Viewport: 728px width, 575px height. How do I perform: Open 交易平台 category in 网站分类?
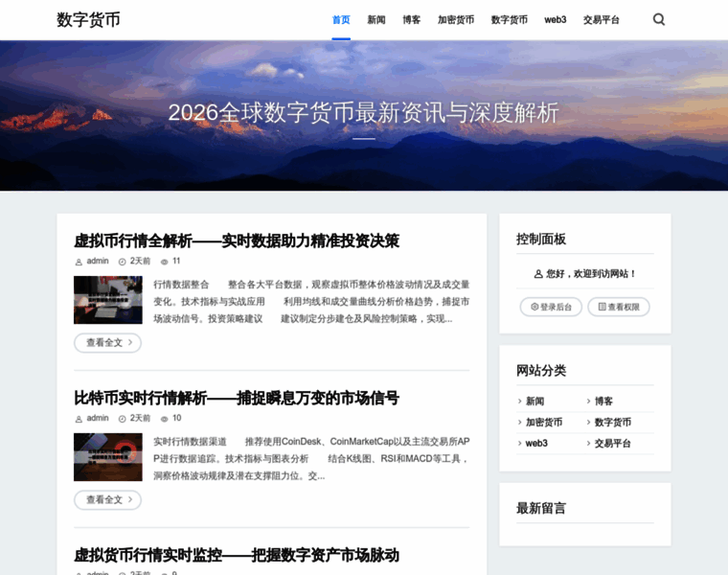click(x=613, y=443)
